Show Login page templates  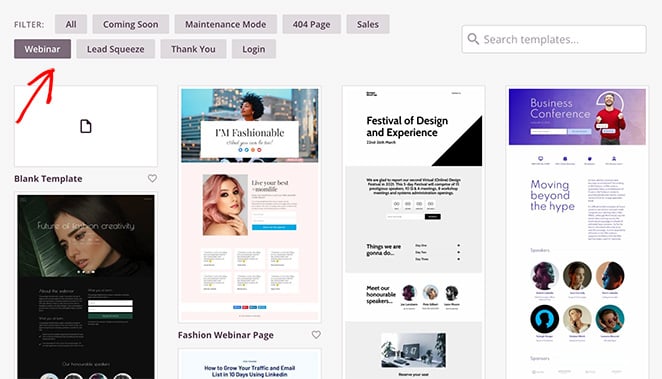tap(254, 49)
